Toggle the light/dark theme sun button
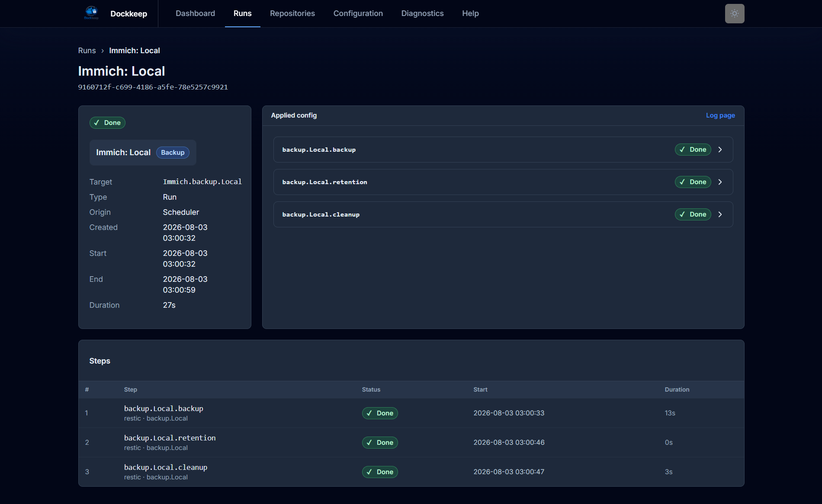The image size is (822, 504). point(735,13)
